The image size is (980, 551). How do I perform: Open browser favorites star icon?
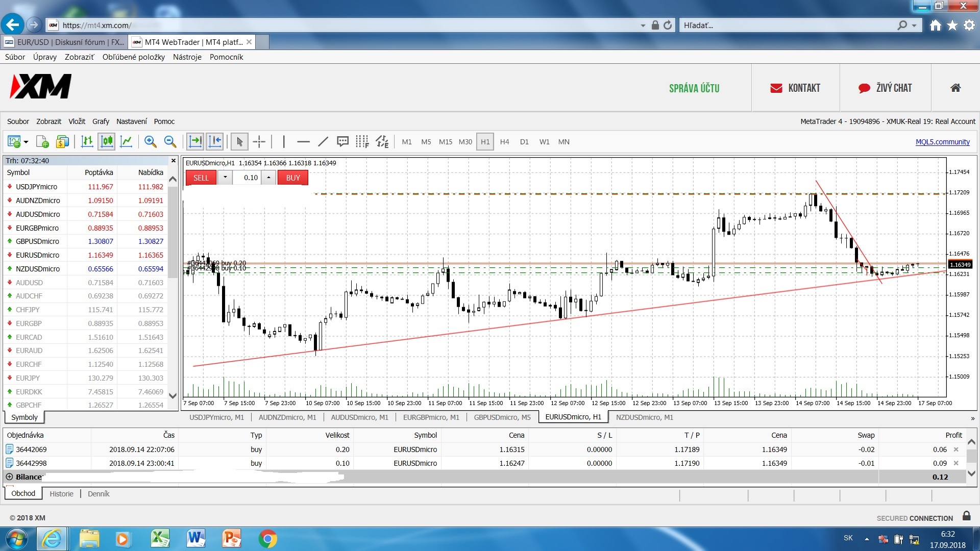(x=952, y=25)
